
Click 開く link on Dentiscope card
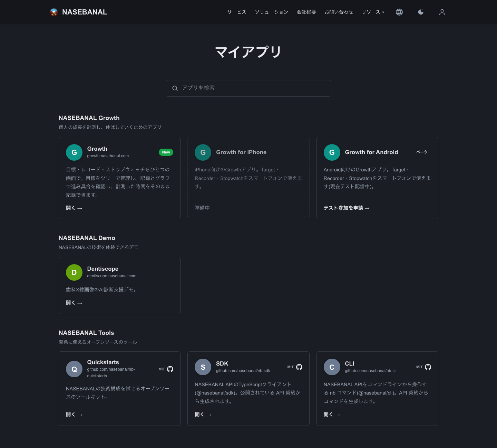click(74, 303)
